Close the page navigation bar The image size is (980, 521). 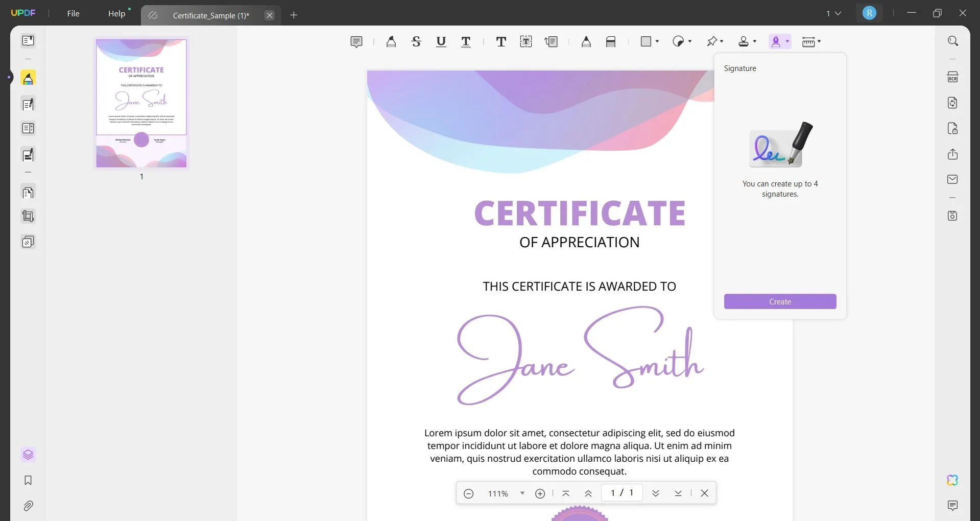click(x=704, y=493)
